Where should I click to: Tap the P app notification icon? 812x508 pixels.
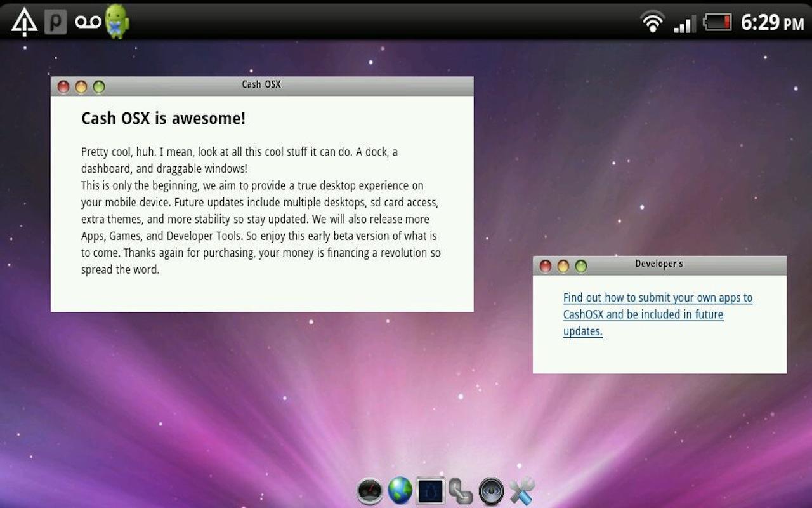tap(56, 22)
